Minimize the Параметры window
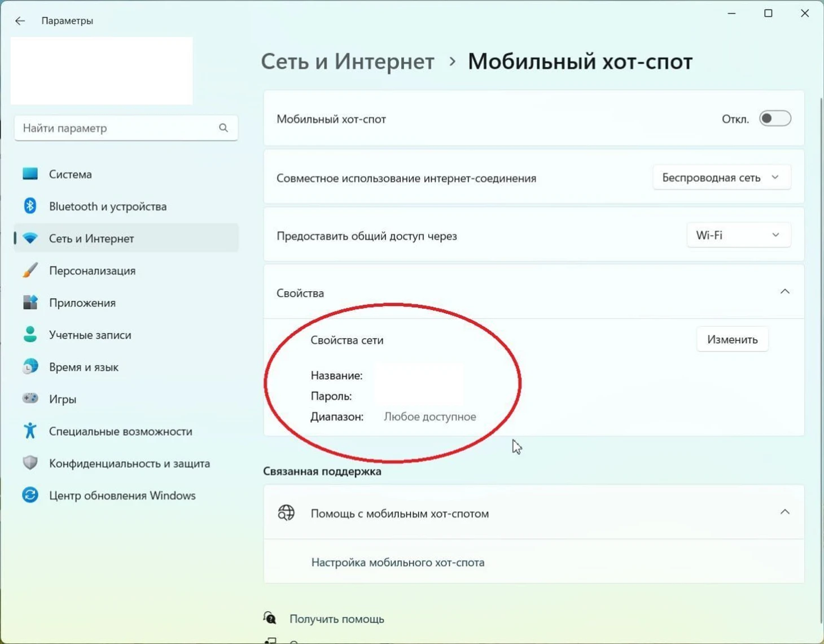824x644 pixels. 731,13
